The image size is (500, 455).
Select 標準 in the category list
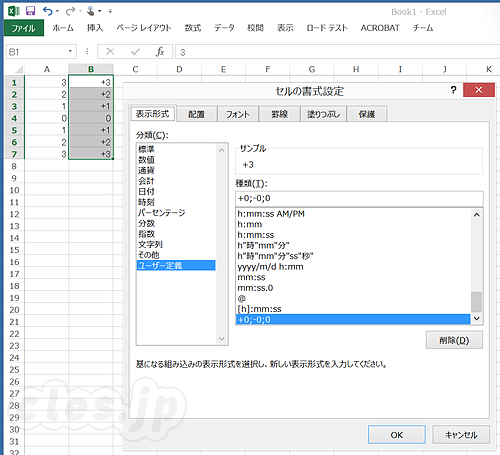pyautogui.click(x=176, y=149)
